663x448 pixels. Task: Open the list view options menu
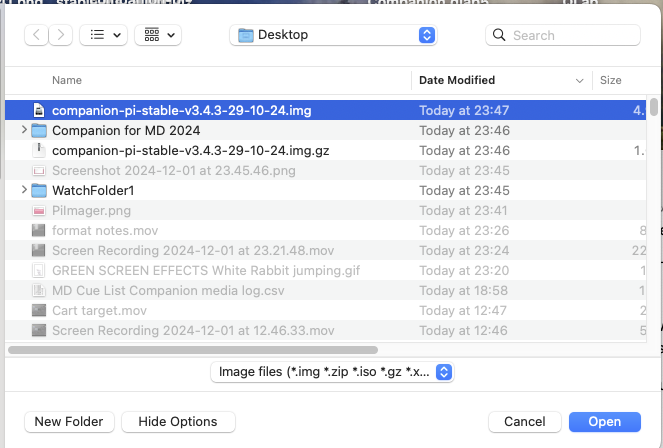click(102, 35)
